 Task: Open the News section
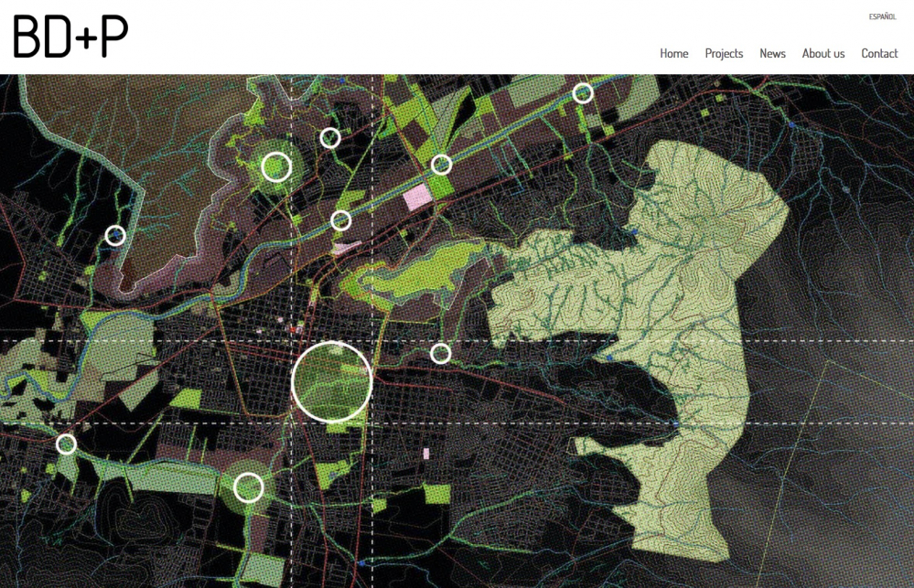(x=772, y=53)
